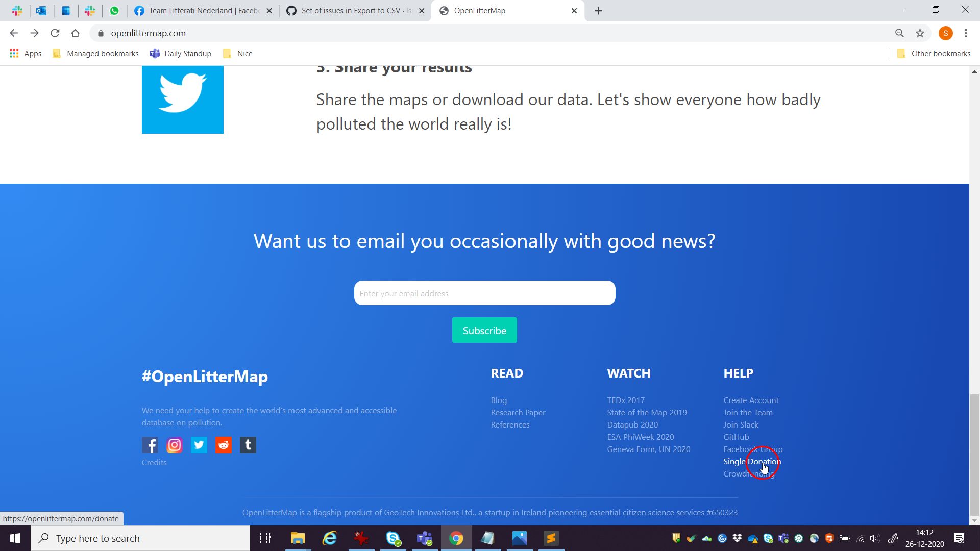Click the Subscribe button
980x551 pixels.
pos(484,330)
